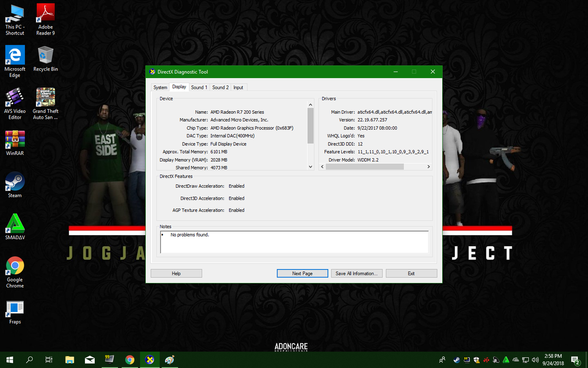Select 'Internal DAC(400MHz)' value

pos(232,136)
